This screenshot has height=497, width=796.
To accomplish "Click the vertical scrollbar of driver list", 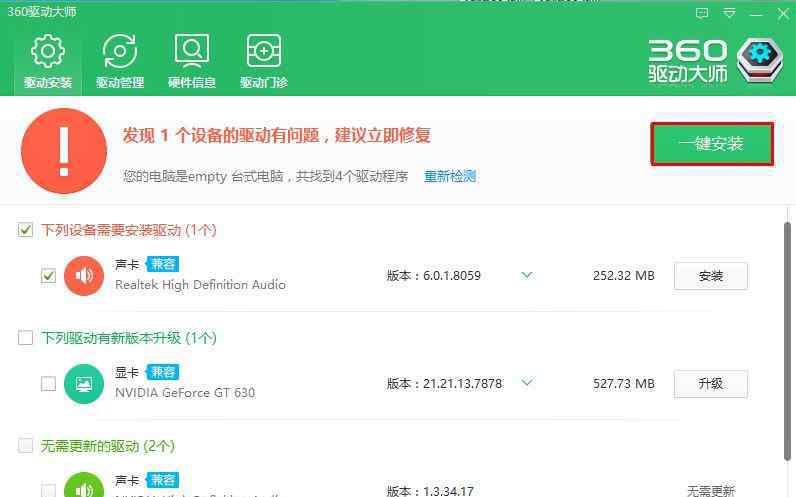I will pos(787,342).
